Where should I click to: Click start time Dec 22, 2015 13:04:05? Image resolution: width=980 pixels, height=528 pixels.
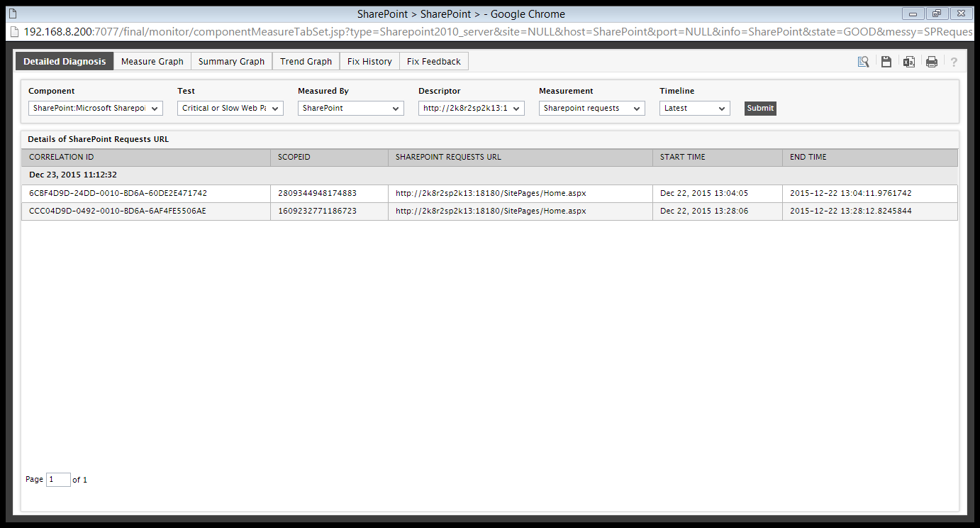tap(704, 193)
